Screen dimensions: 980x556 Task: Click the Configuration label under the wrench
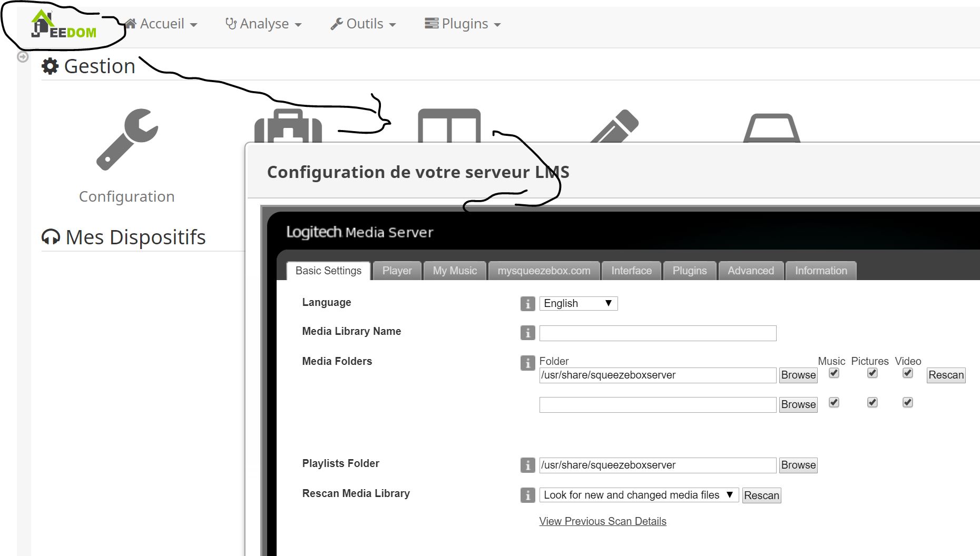126,196
